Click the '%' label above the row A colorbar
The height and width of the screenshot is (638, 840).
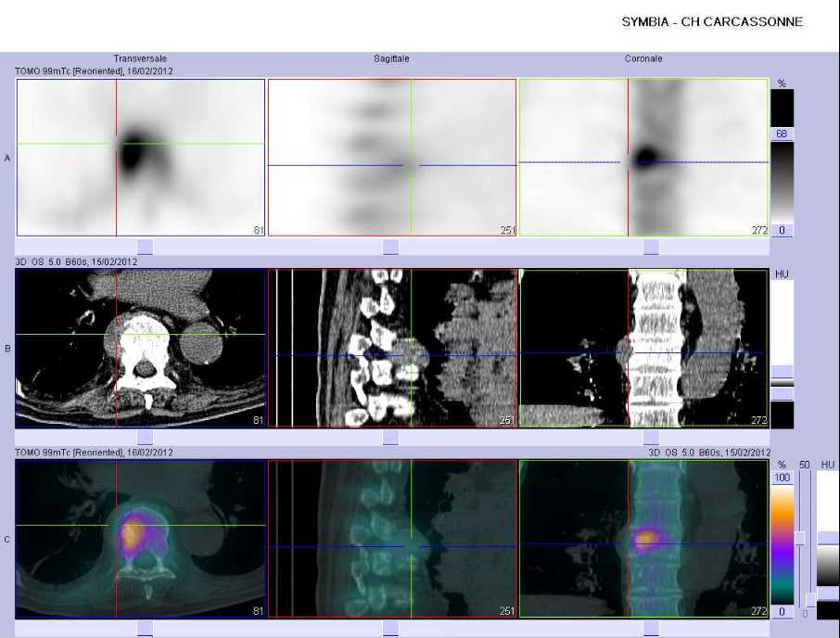782,83
